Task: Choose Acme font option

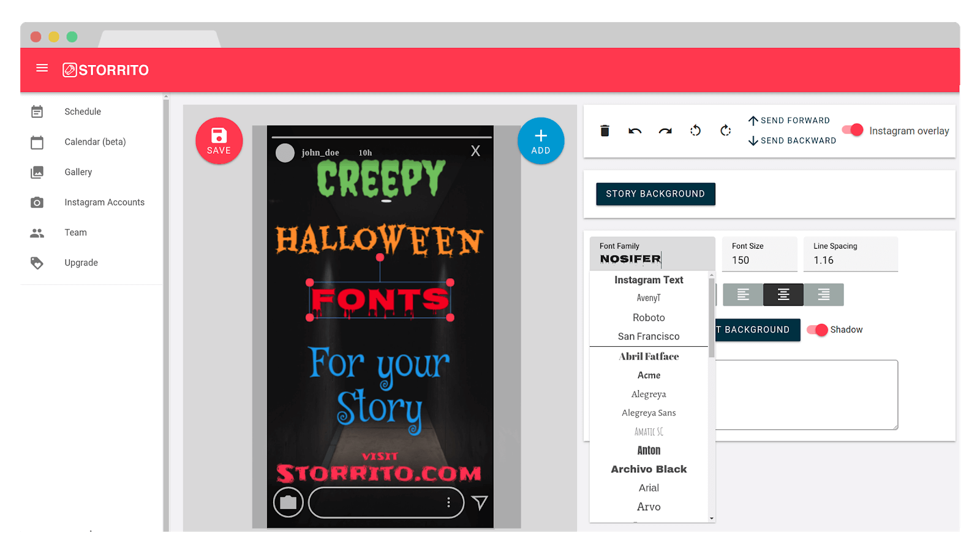Action: pos(649,375)
